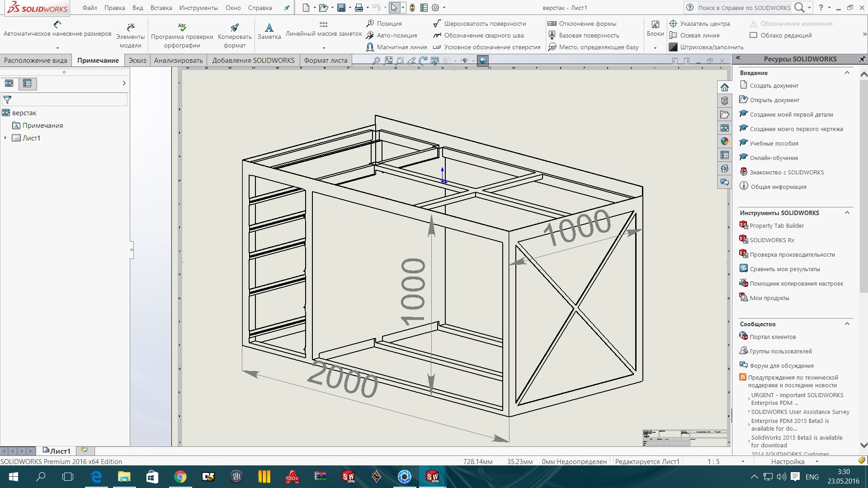868x488 pixels.
Task: Expand the Примечания node in tree
Action: tap(4, 125)
